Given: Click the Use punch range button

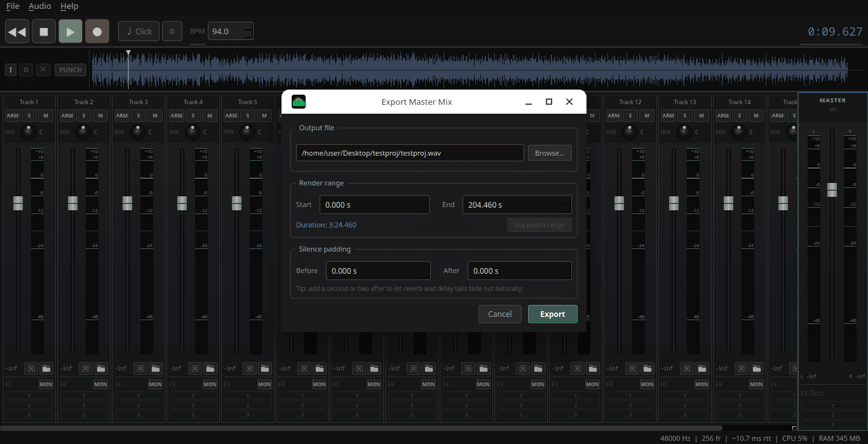Looking at the screenshot, I should pyautogui.click(x=539, y=225).
